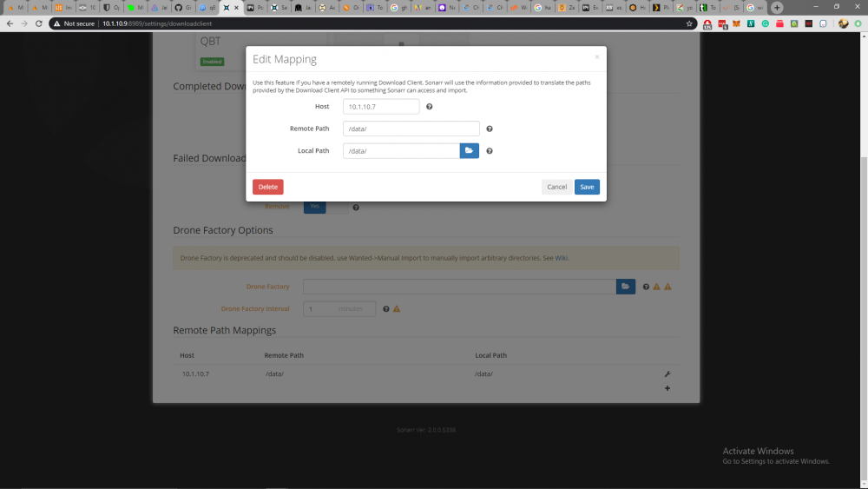Image resolution: width=868 pixels, height=489 pixels.
Task: Click the help icon beside the Remove toggle
Action: coord(356,207)
